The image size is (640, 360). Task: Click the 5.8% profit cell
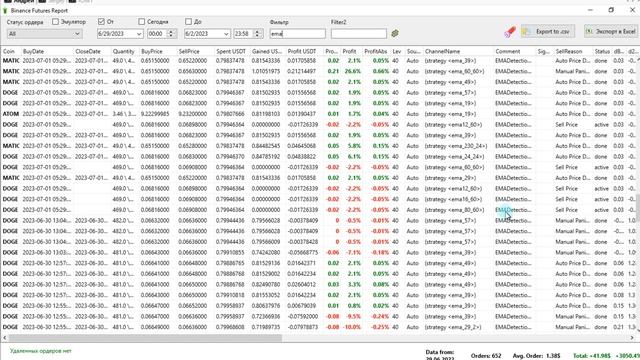click(354, 146)
